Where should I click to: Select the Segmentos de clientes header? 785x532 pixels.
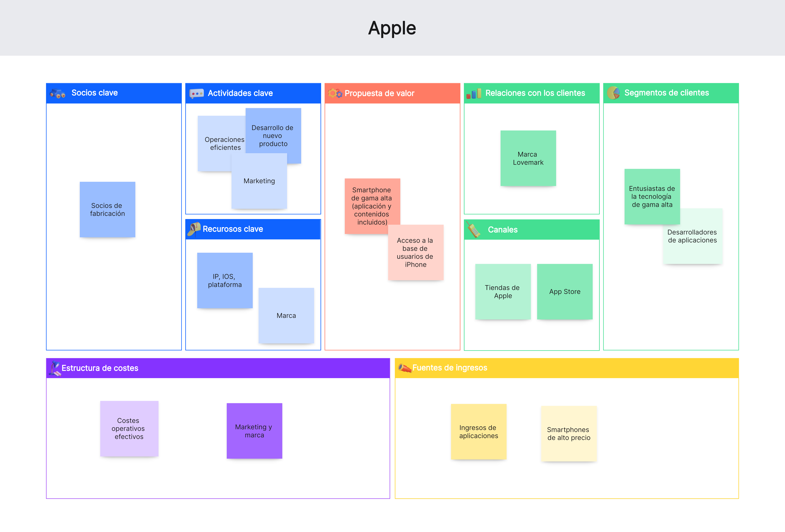[671, 93]
